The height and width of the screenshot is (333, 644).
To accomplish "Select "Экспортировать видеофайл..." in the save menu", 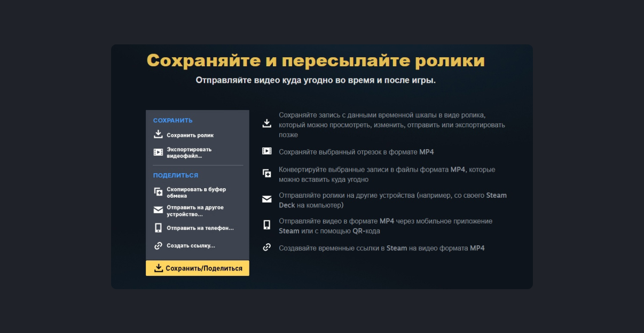I will click(189, 152).
